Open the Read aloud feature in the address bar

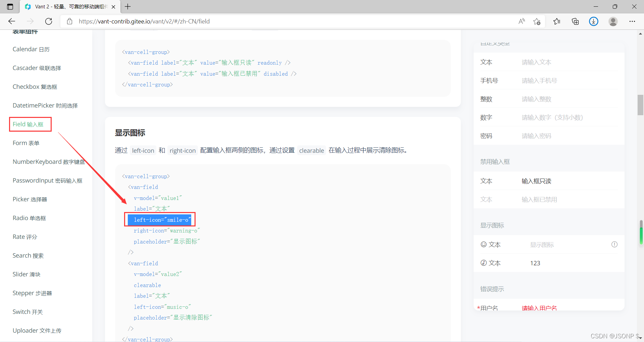(522, 21)
